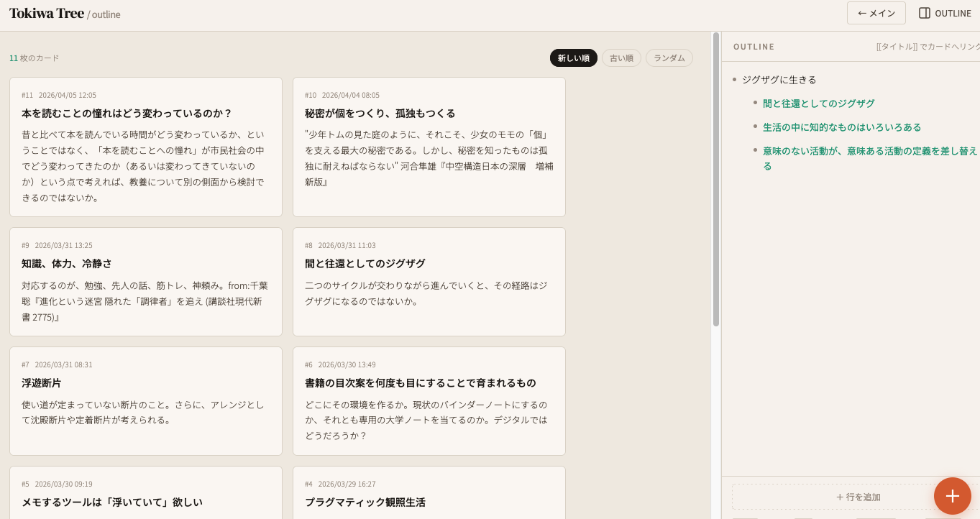980x519 pixels.
Task: Activate ランダム card ordering
Action: click(x=669, y=58)
